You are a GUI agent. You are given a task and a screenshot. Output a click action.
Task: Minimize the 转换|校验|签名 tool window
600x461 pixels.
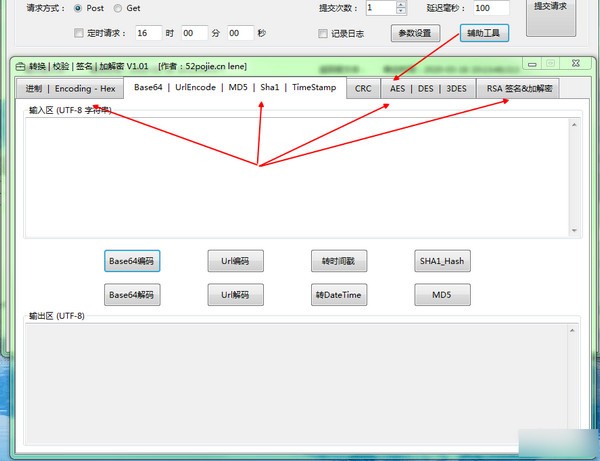point(532,64)
